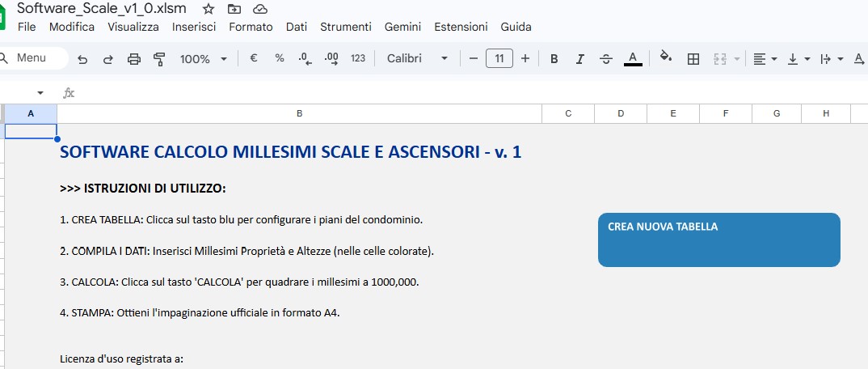Expand the Name box dropdown arrow
868x369 pixels.
40,92
